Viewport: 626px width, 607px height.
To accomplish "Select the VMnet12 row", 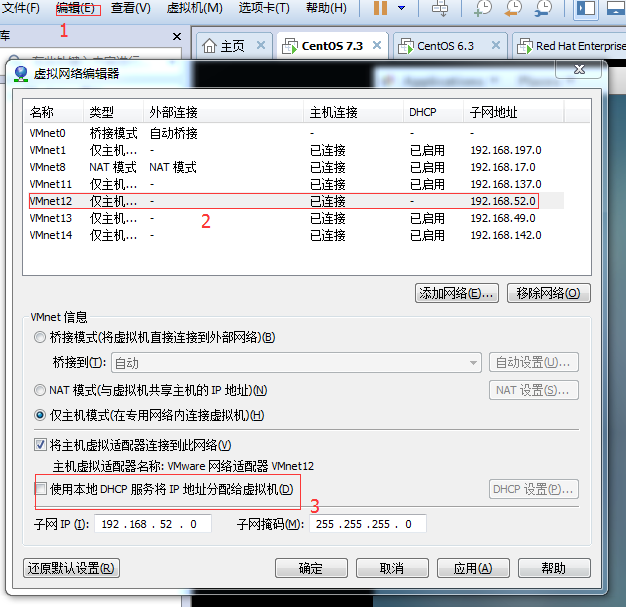I will pyautogui.click(x=295, y=201).
